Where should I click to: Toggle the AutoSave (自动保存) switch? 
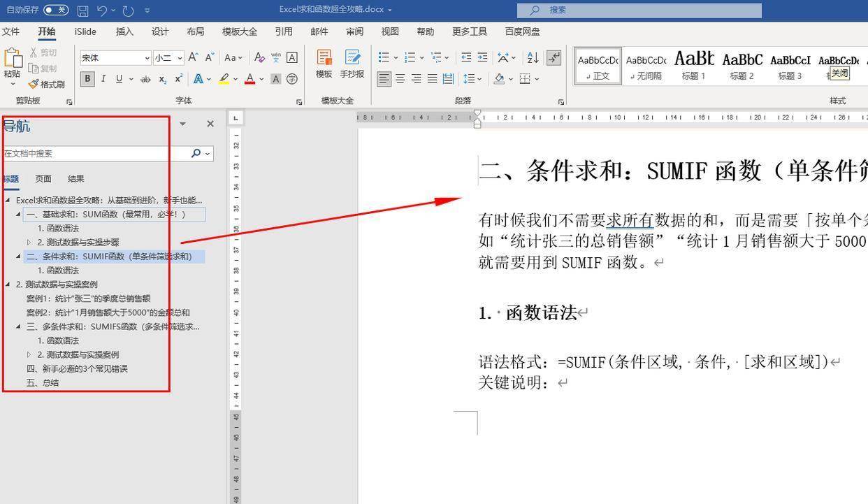[56, 10]
